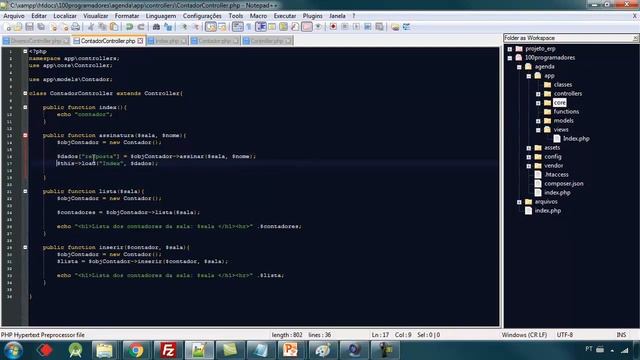Click UTF-8 encoding in status bar
This screenshot has width=640, height=360.
point(564,335)
